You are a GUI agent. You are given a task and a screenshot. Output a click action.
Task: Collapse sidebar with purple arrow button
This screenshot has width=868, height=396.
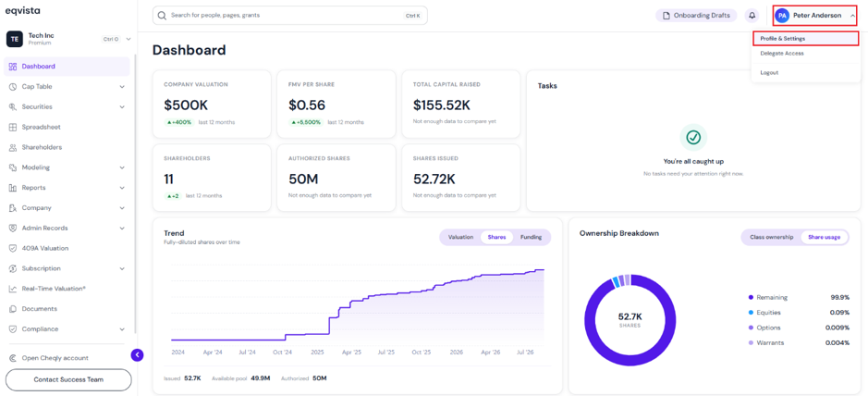[137, 355]
